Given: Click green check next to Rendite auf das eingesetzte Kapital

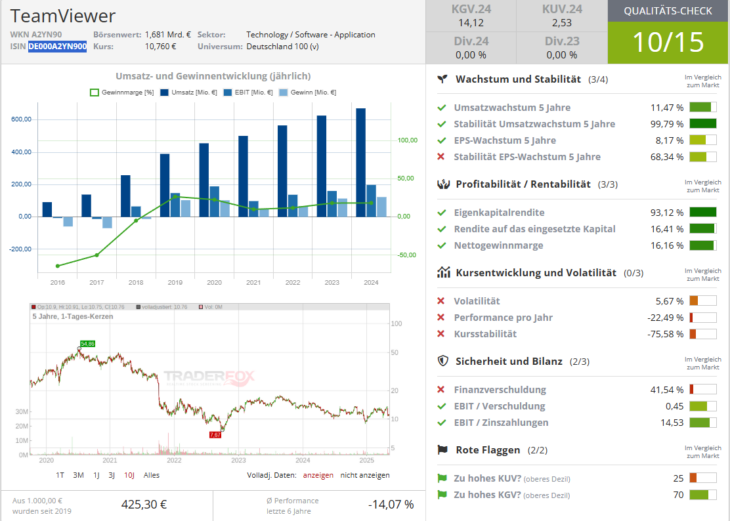Looking at the screenshot, I should pyautogui.click(x=441, y=229).
